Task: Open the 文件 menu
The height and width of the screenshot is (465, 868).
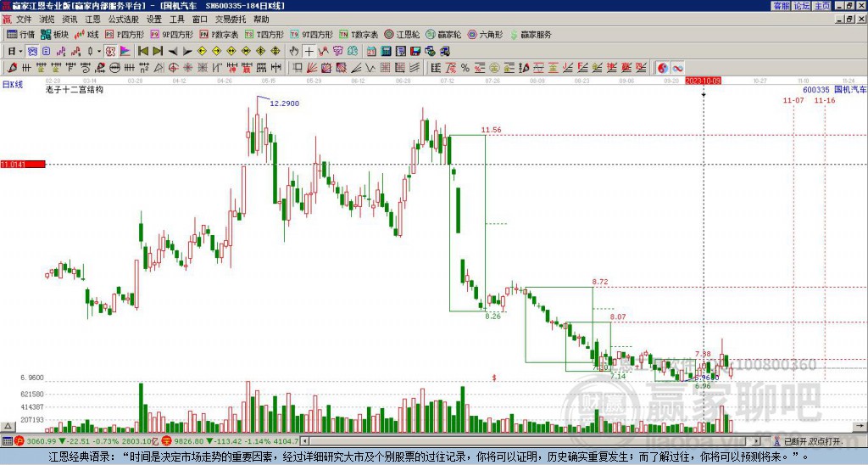Action: click(25, 20)
